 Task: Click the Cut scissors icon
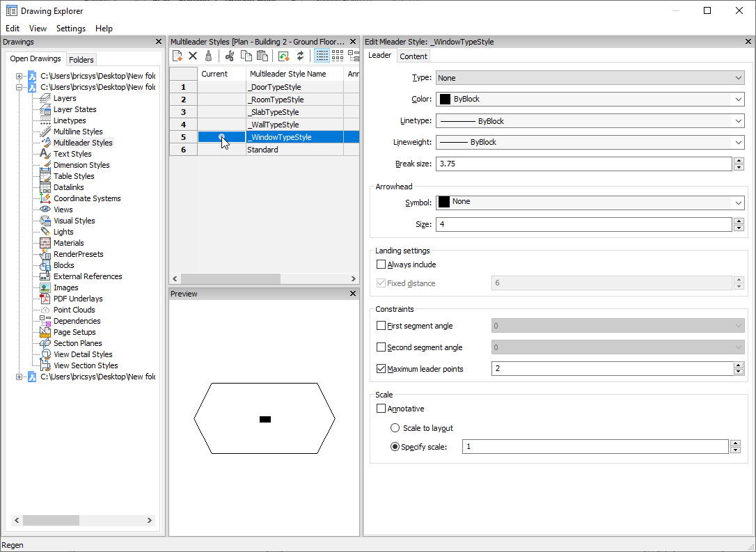pos(230,56)
